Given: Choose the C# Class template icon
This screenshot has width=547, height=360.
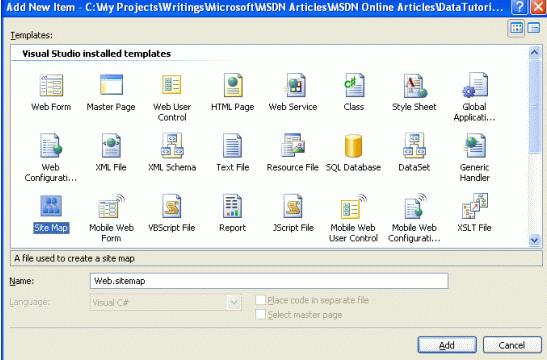Looking at the screenshot, I should (354, 85).
